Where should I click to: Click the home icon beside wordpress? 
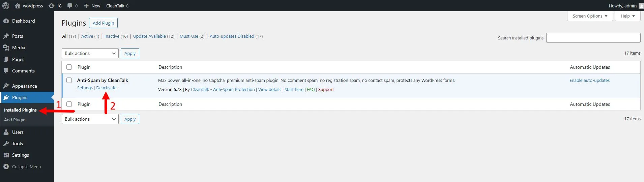pos(18,6)
